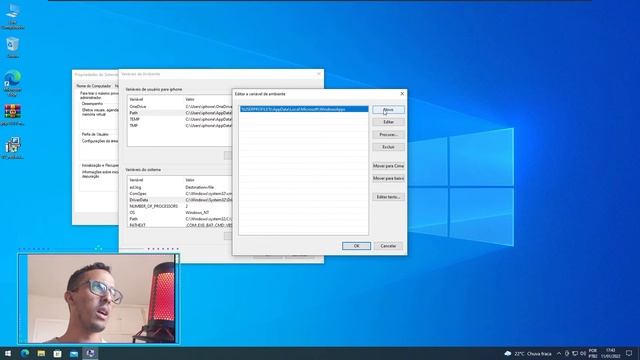Image resolution: width=640 pixels, height=360 pixels.
Task: Select the highlighted %USERPROFILE% WindowsApps path entry
Action: tap(304, 109)
